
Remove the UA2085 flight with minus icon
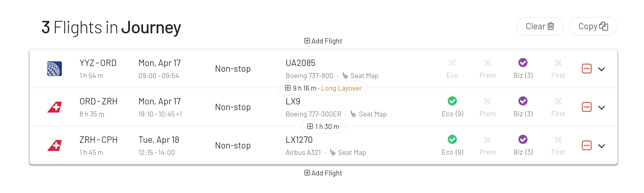(586, 69)
